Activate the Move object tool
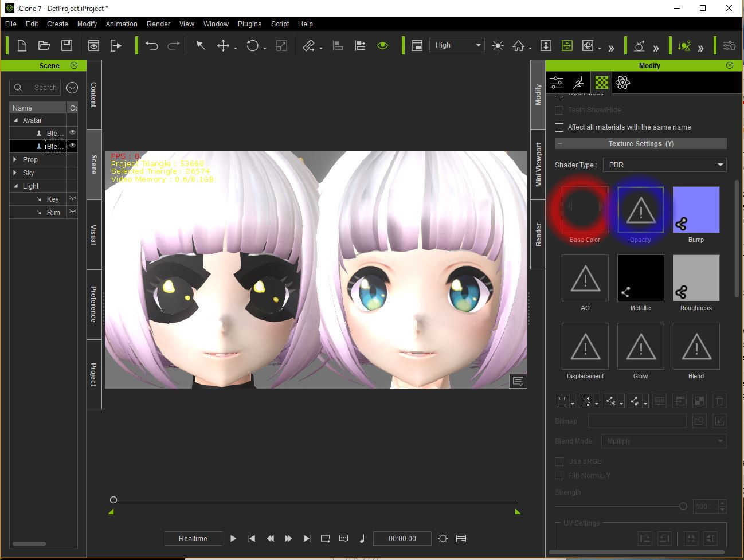Image resolution: width=744 pixels, height=560 pixels. click(224, 45)
